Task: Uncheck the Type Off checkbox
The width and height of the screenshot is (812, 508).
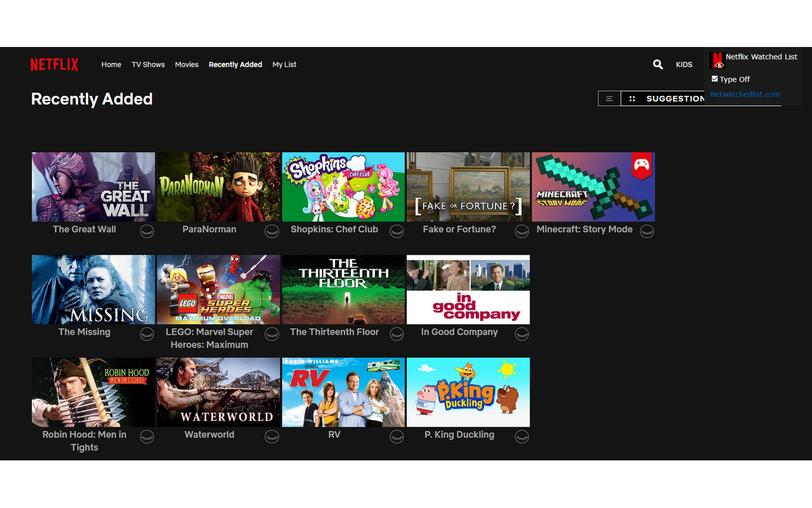Action: tap(715, 79)
